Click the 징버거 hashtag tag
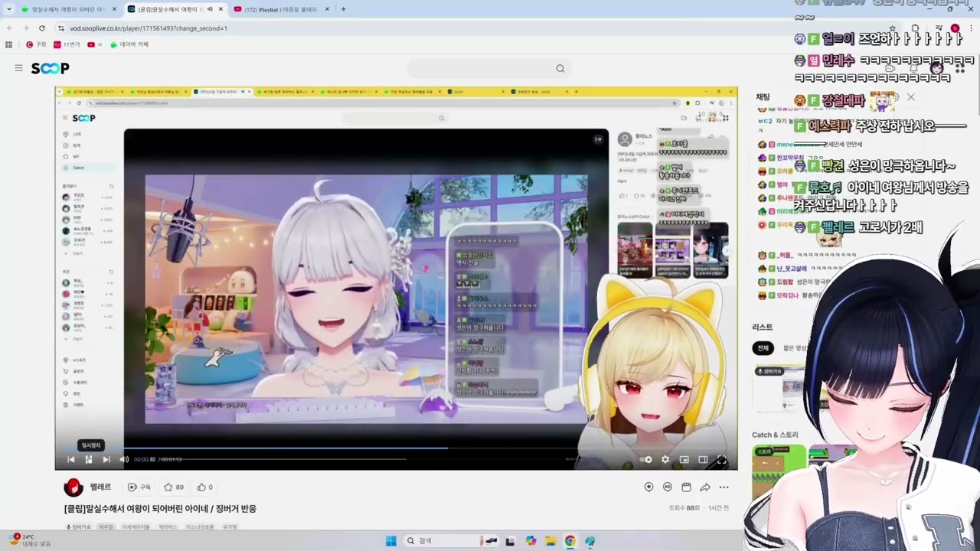 pyautogui.click(x=79, y=527)
